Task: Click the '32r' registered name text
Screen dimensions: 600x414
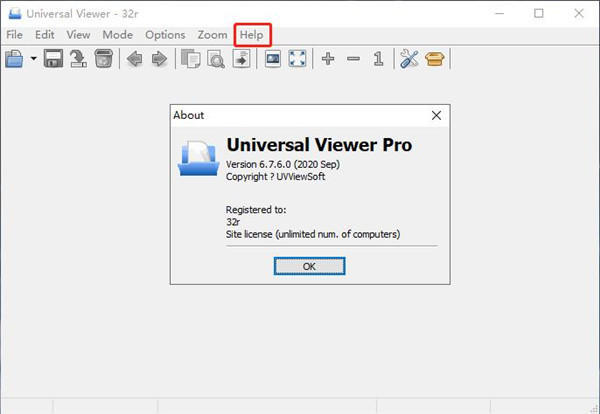Action: click(233, 222)
